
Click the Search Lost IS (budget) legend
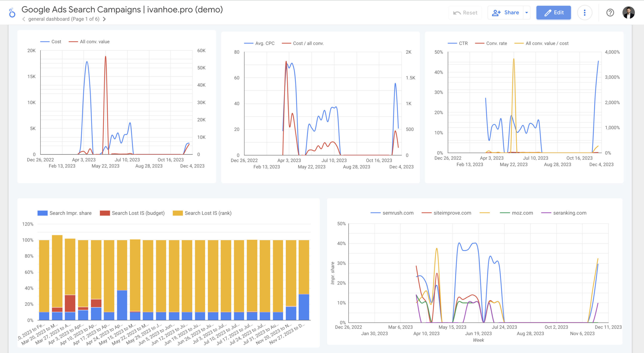click(138, 213)
